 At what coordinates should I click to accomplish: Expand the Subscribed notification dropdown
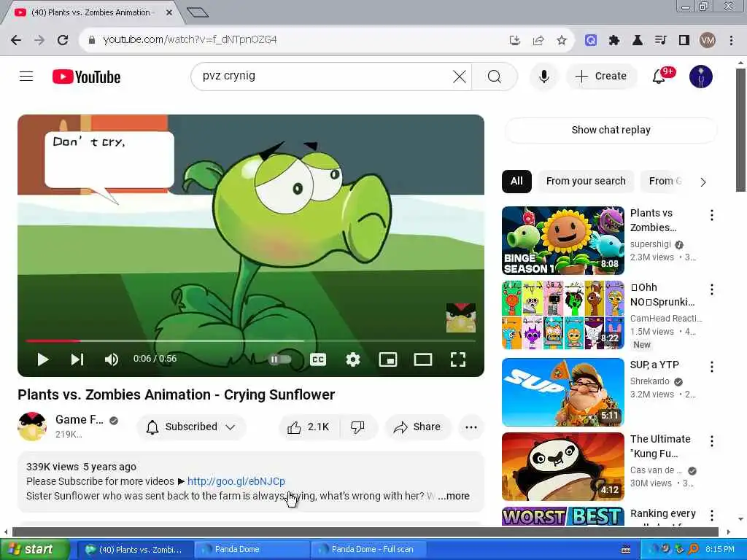(x=191, y=427)
